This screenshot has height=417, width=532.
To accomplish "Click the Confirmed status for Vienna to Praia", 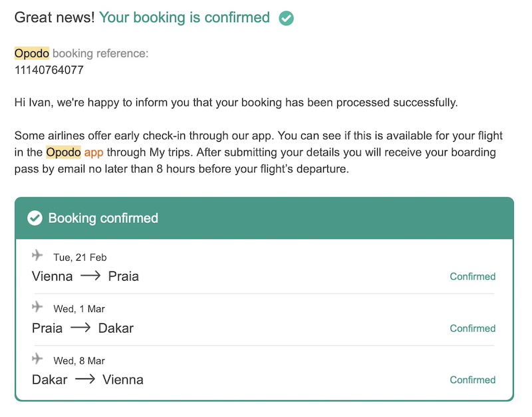I will [472, 277].
